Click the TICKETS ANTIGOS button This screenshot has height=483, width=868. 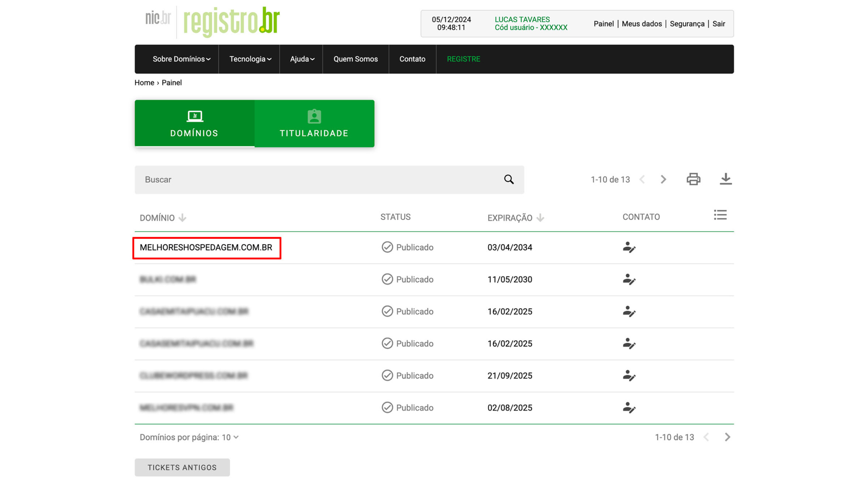182,467
